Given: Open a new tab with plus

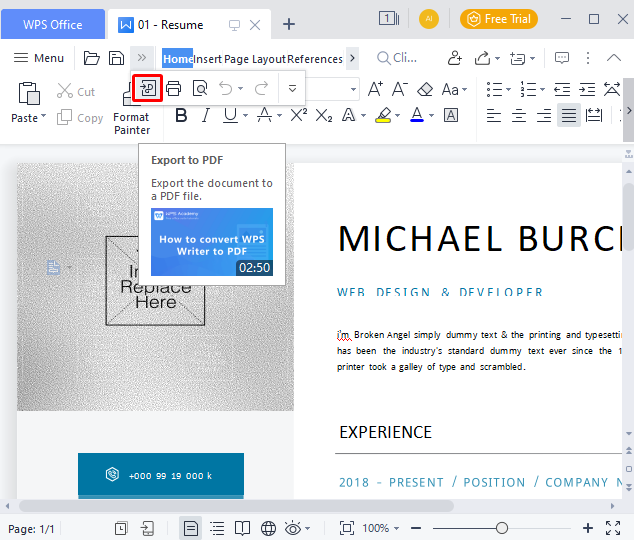Looking at the screenshot, I should pyautogui.click(x=289, y=24).
